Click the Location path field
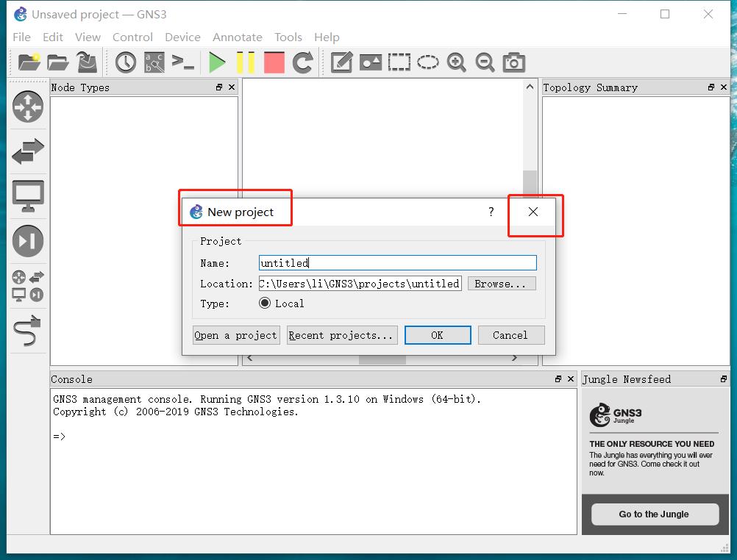This screenshot has height=560, width=737. [360, 283]
